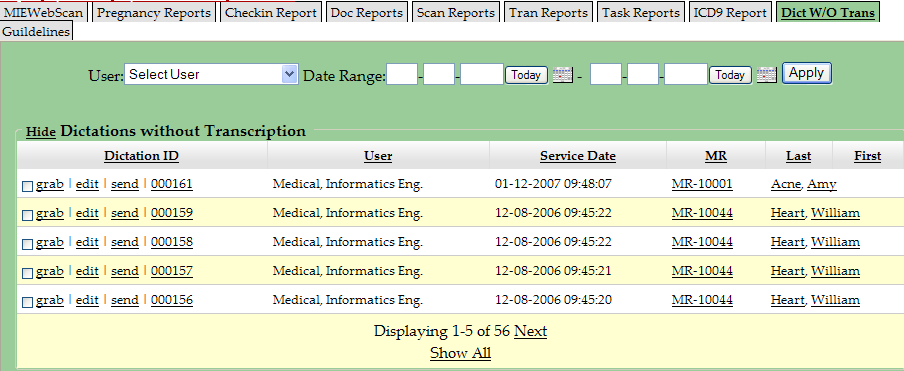This screenshot has height=371, width=904.
Task: Open the end date calendar picker icon
Action: [x=767, y=75]
